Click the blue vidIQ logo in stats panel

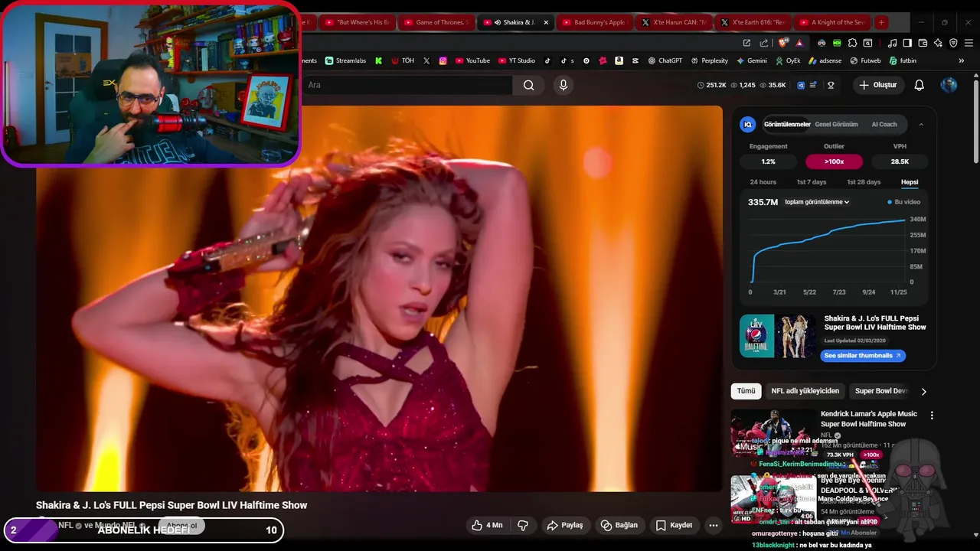click(748, 124)
